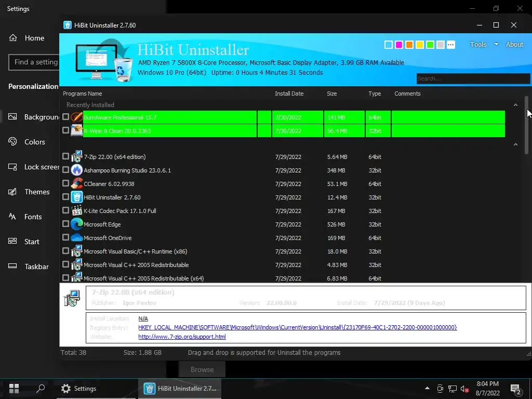Click the N/A install location link
This screenshot has width=532, height=399.
click(143, 318)
